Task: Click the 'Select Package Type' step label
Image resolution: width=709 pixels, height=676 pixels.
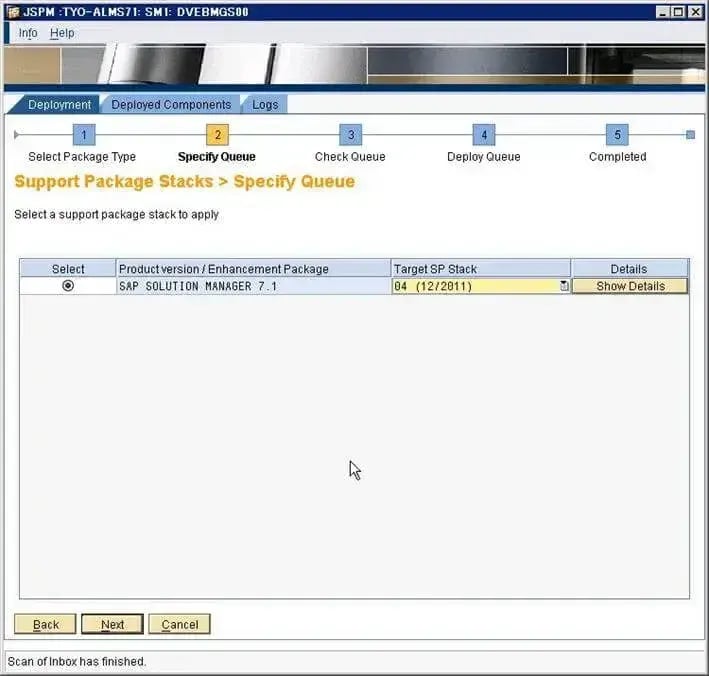Action: (x=82, y=157)
